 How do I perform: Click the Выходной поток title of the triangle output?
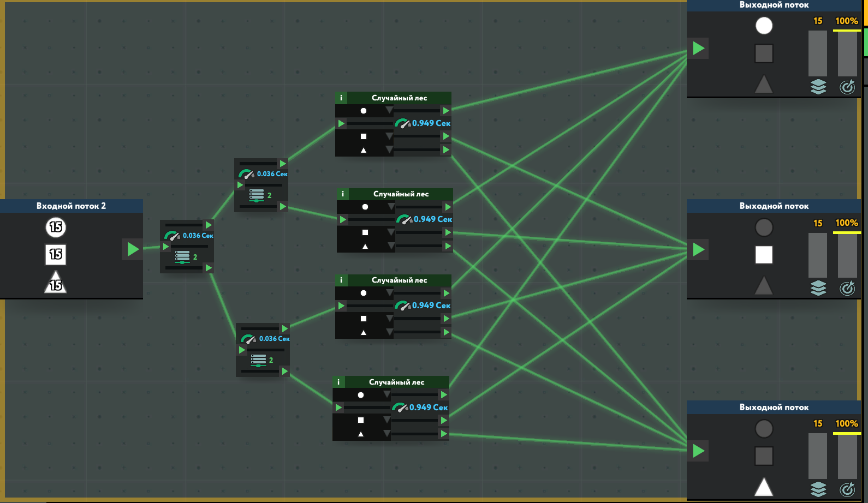click(x=774, y=407)
